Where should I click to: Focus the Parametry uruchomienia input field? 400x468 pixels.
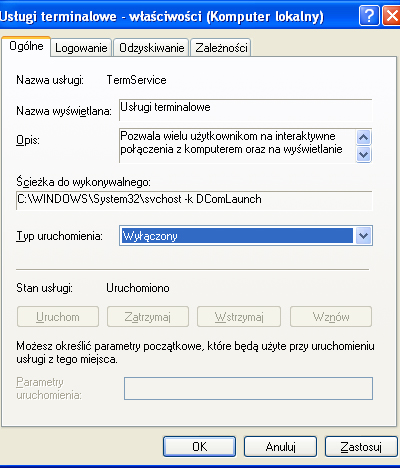coord(248,388)
